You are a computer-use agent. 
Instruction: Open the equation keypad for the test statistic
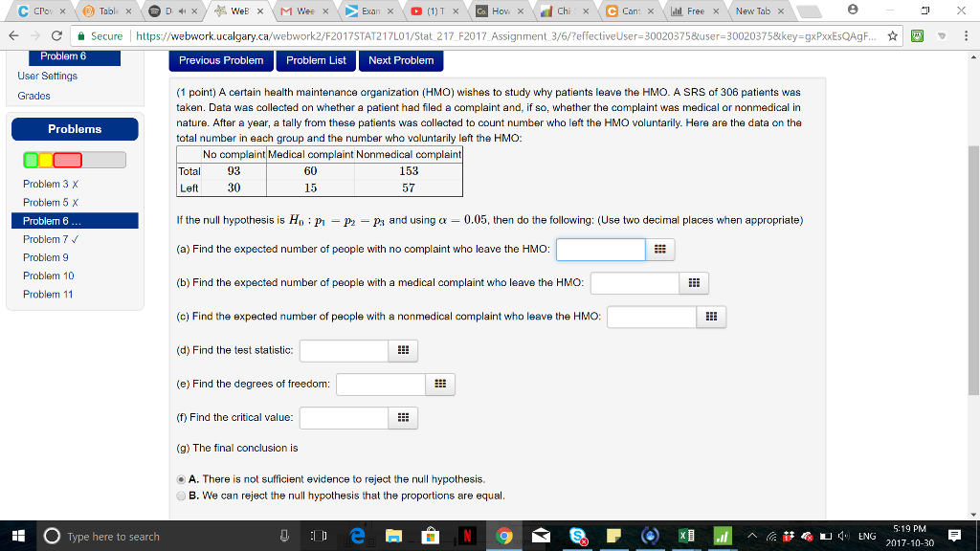tap(403, 350)
